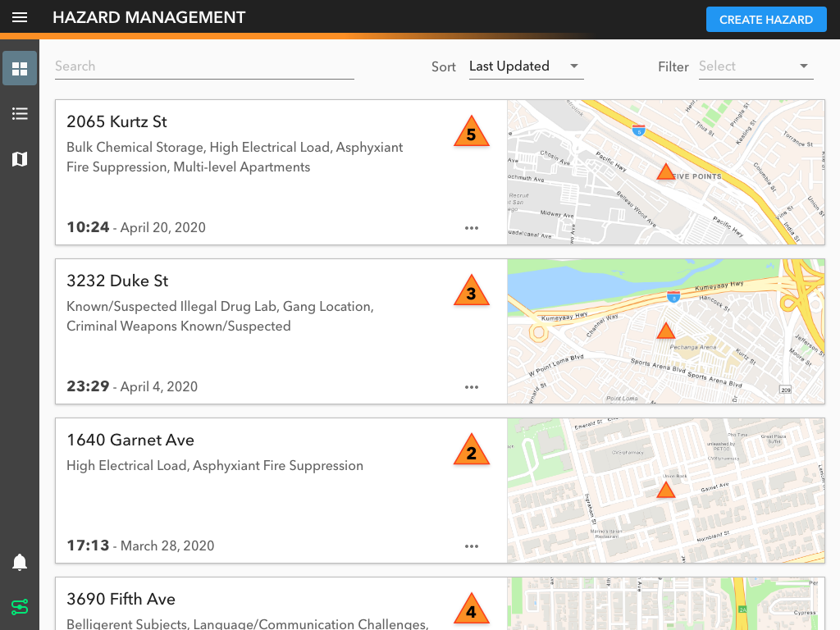
Task: Switch to list view in sidebar
Action: 20,113
